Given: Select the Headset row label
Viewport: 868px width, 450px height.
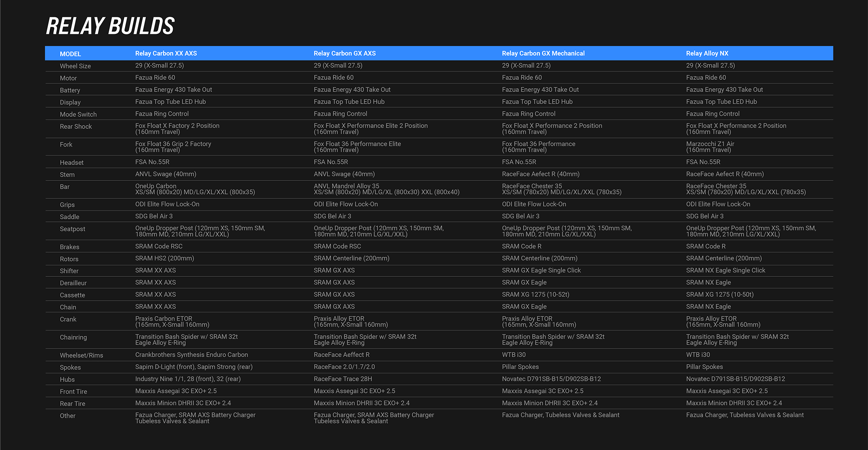Looking at the screenshot, I should [72, 163].
